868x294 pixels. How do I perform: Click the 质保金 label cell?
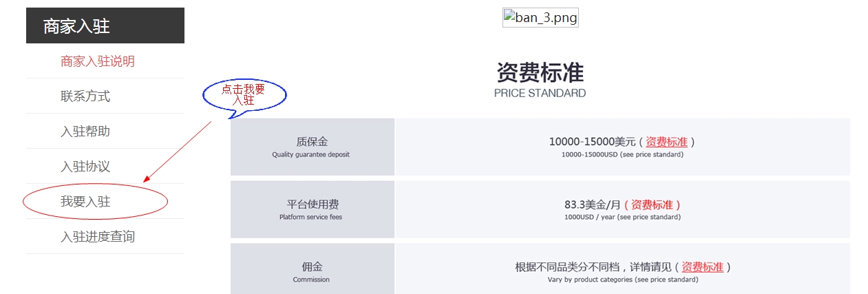tap(312, 147)
